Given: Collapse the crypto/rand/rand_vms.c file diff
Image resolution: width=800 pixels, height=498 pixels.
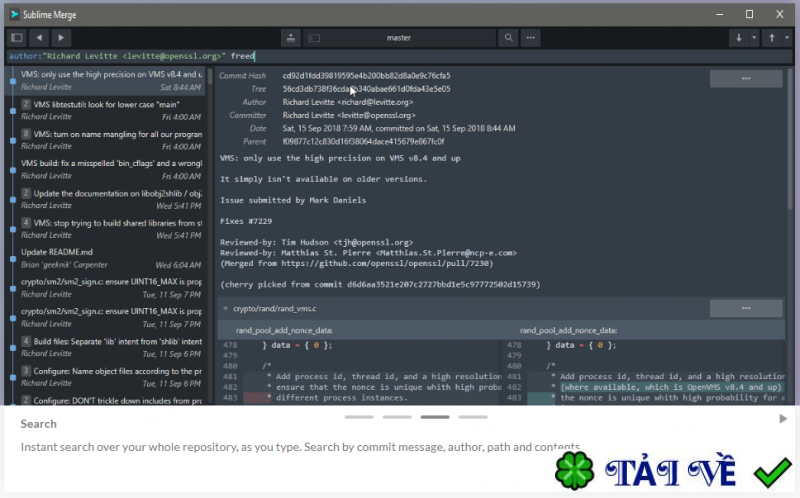Looking at the screenshot, I should [225, 309].
